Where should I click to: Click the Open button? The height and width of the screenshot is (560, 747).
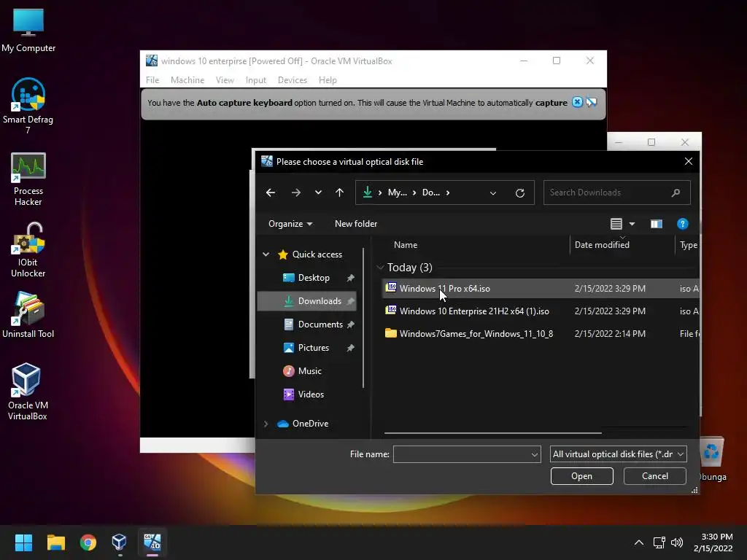[x=581, y=475]
